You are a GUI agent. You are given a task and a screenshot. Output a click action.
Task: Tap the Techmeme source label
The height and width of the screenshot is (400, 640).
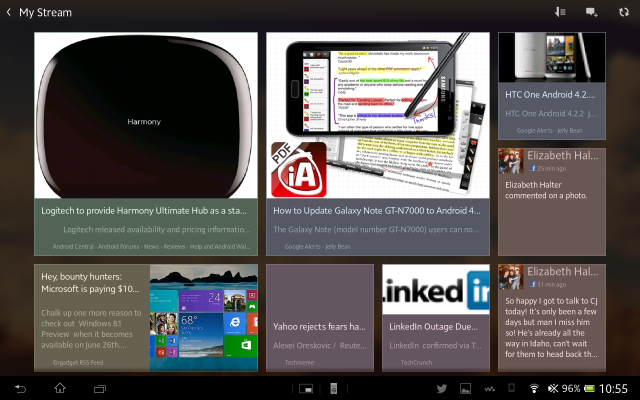[299, 362]
